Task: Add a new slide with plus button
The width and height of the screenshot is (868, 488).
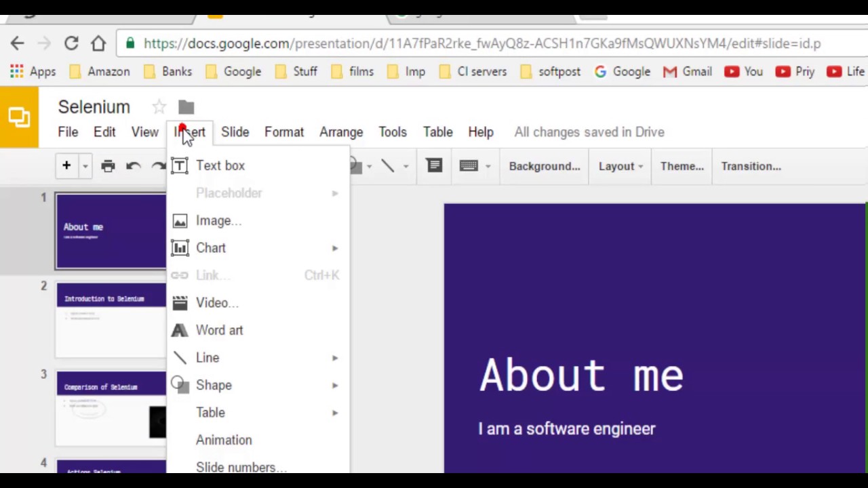Action: 66,166
